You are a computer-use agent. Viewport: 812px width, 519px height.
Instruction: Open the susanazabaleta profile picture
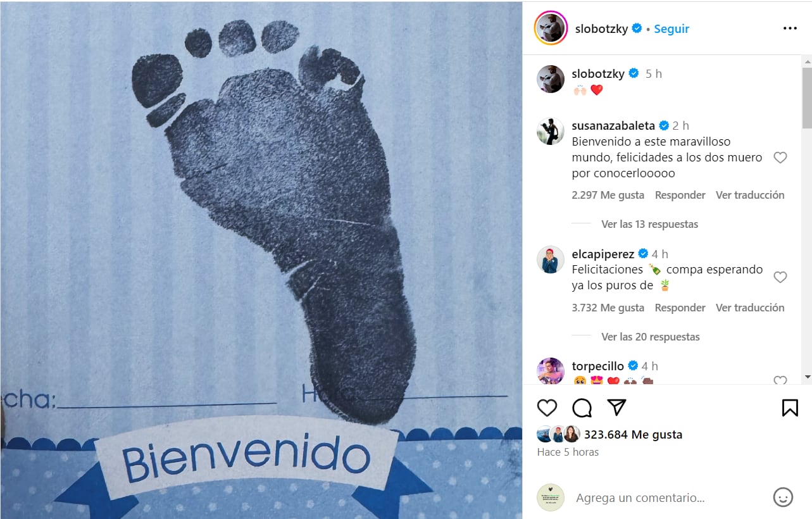[551, 131]
